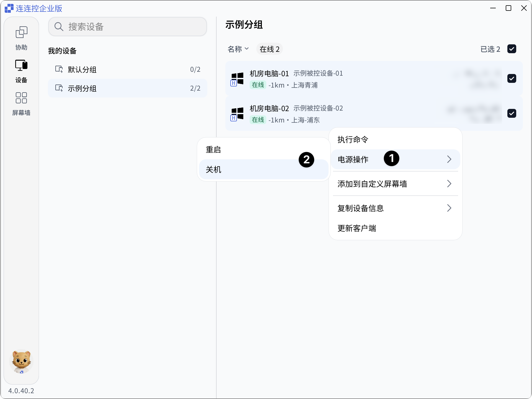
Task: Click the 示例被控设备-02 description text
Action: [318, 108]
